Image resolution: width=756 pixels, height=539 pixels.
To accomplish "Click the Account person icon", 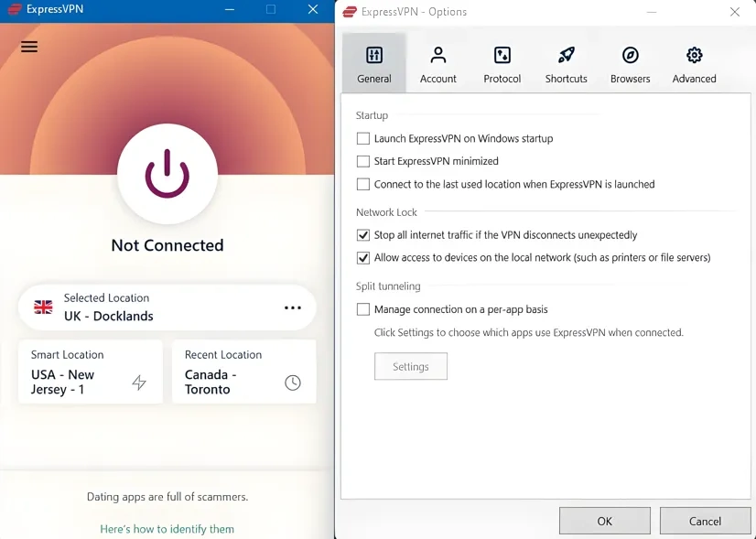I will 437,55.
